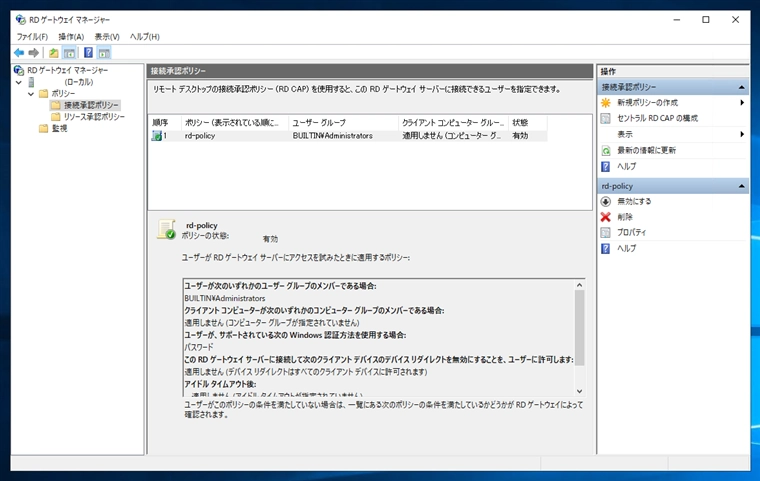
Task: Click the red X 削除 icon
Action: 606,217
